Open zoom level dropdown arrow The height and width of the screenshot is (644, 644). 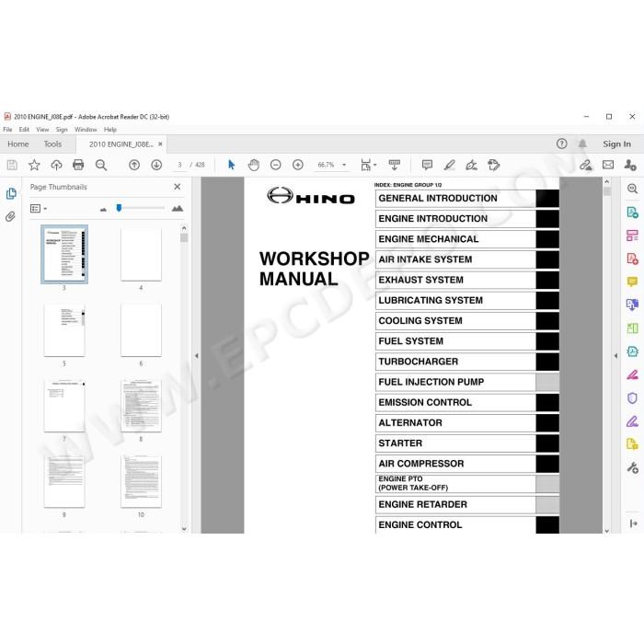click(x=344, y=165)
